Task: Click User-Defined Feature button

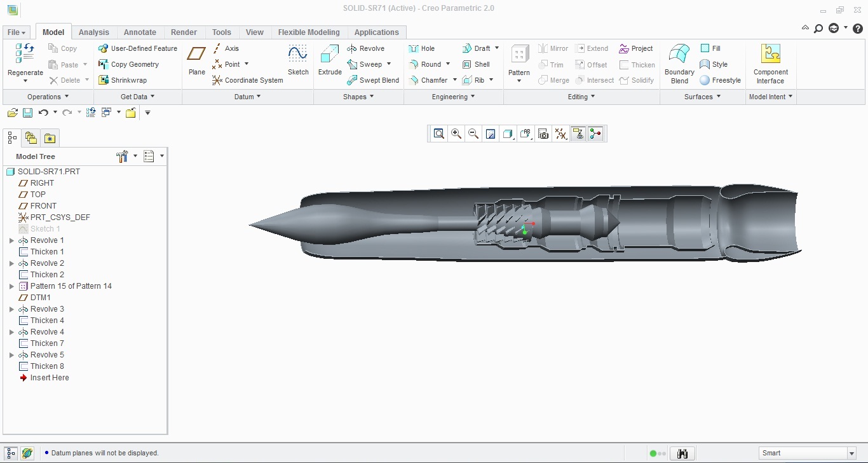Action: [x=138, y=48]
